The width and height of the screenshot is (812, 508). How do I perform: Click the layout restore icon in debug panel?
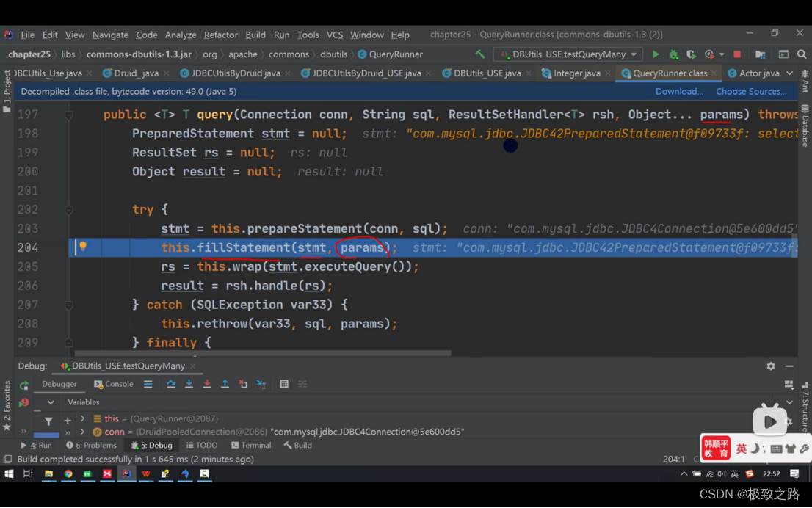789,384
